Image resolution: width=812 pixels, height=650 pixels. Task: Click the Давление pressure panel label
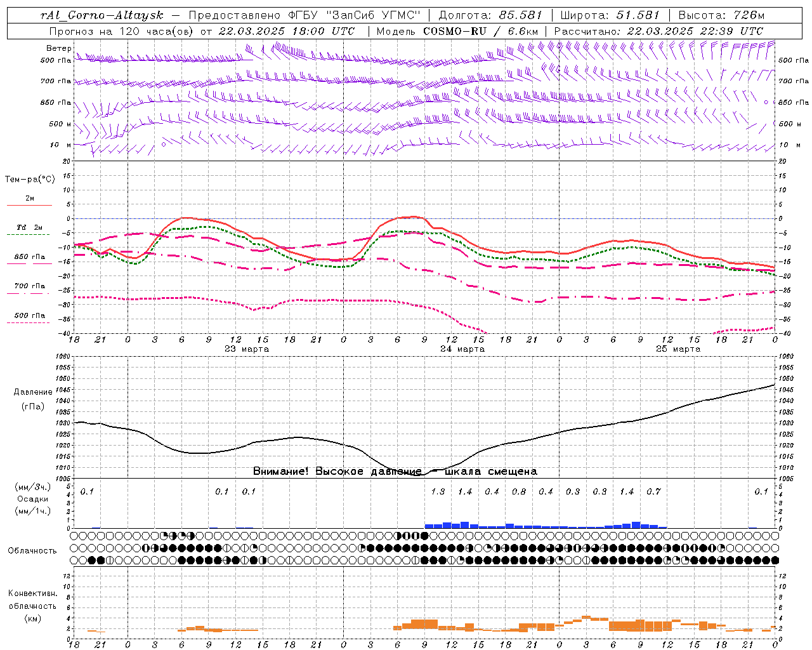pos(33,392)
